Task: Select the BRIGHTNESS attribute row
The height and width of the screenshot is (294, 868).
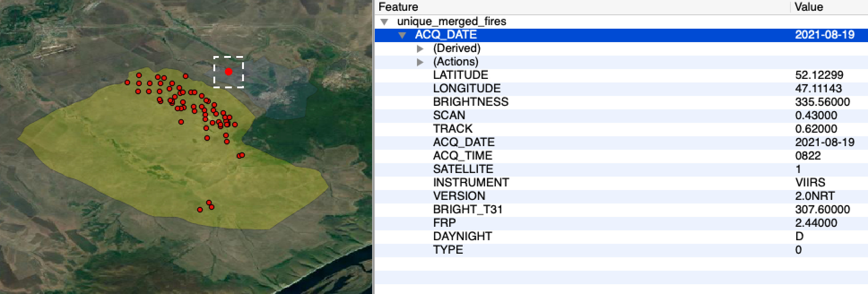Action: pos(621,102)
